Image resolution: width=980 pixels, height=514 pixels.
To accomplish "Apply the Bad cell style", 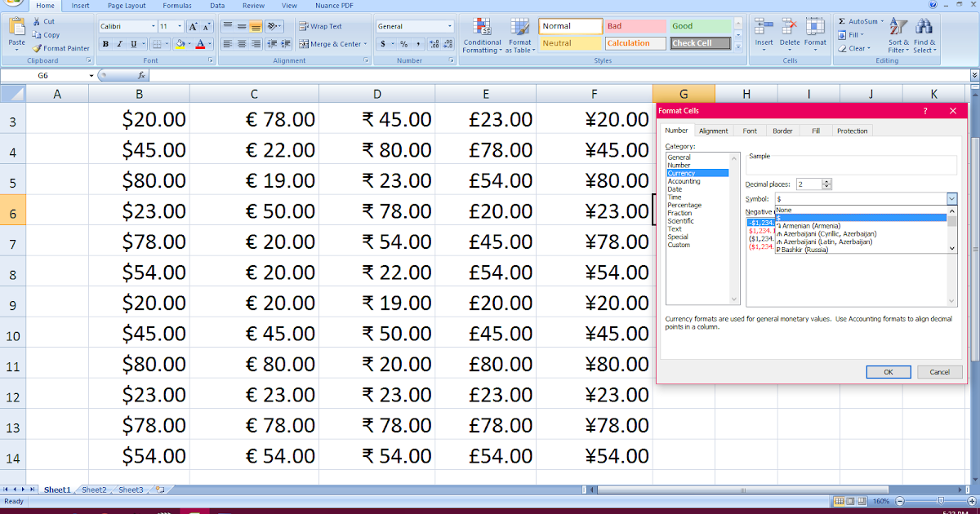I will (x=635, y=26).
